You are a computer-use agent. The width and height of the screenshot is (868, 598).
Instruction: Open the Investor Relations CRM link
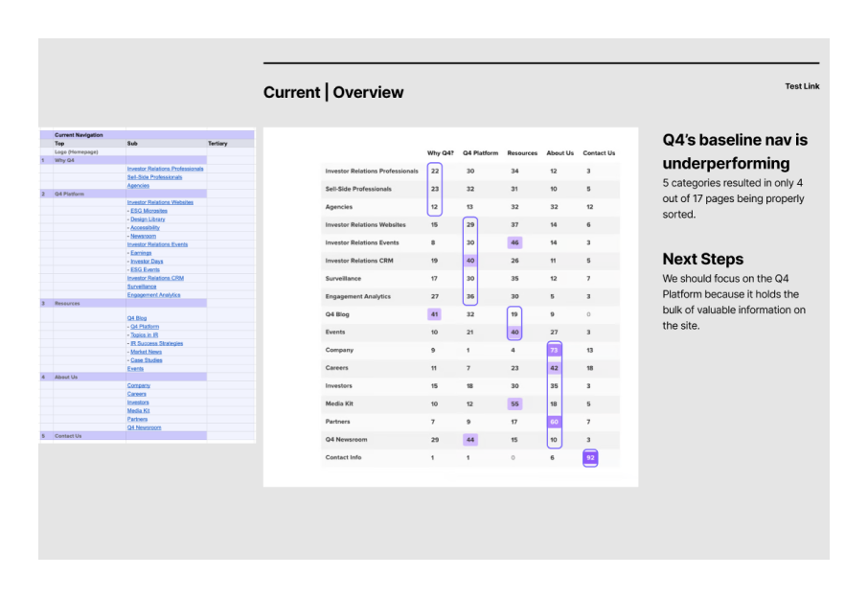[x=155, y=279]
